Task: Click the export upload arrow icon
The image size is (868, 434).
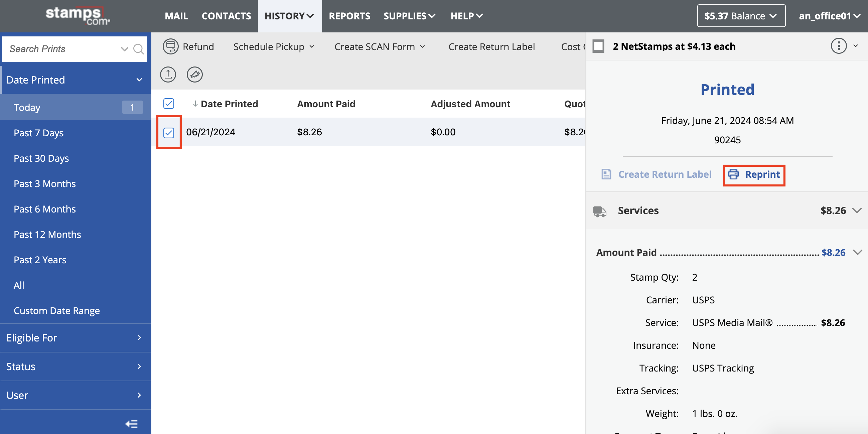Action: pos(168,74)
